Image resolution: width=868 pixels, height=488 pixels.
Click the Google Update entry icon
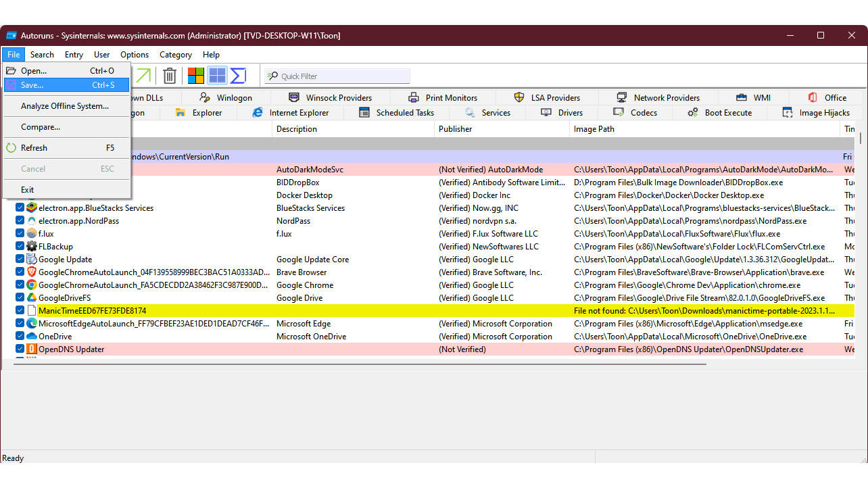tap(31, 260)
